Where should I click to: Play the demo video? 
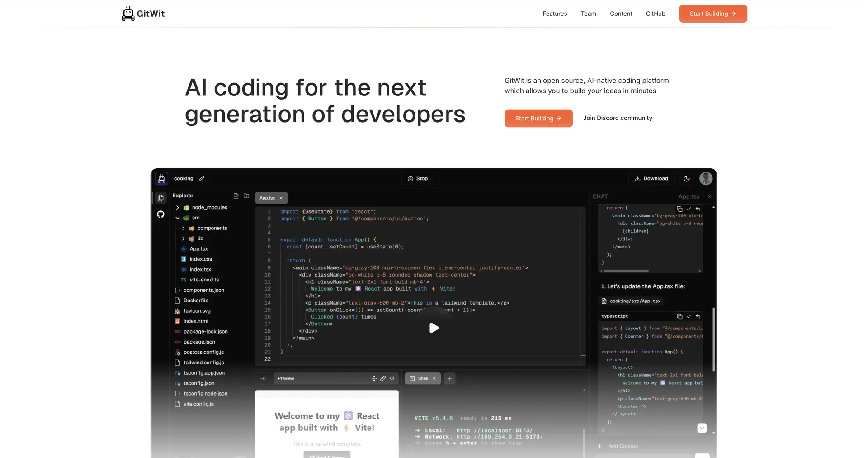coord(434,328)
